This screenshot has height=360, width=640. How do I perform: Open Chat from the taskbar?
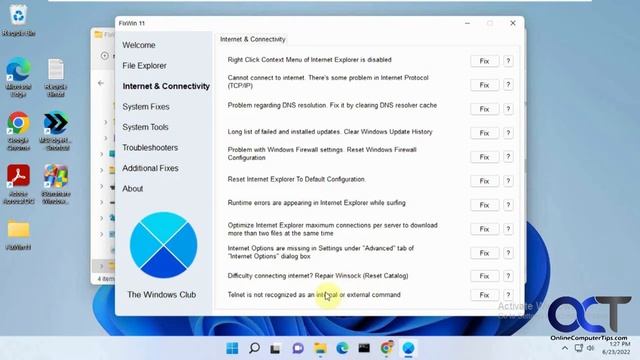click(298, 348)
